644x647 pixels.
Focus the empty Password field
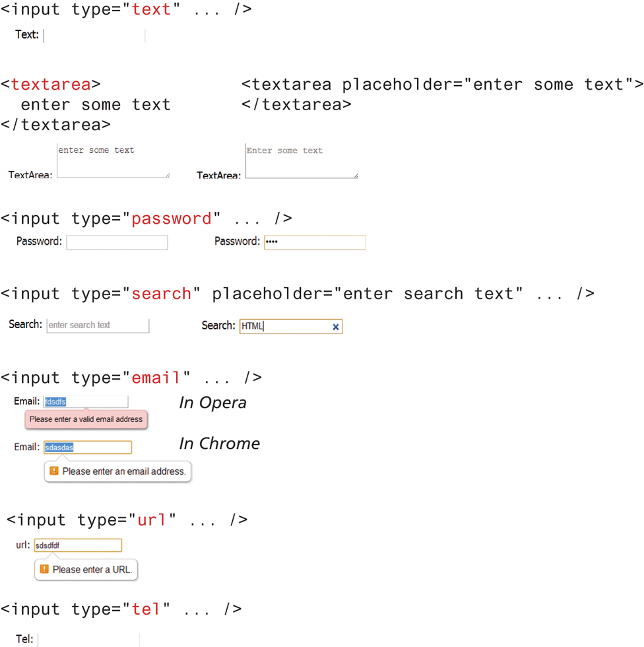(117, 243)
